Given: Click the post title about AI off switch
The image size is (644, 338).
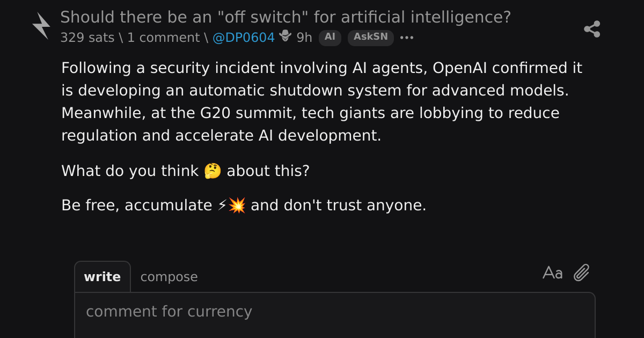Looking at the screenshot, I should coord(286,17).
